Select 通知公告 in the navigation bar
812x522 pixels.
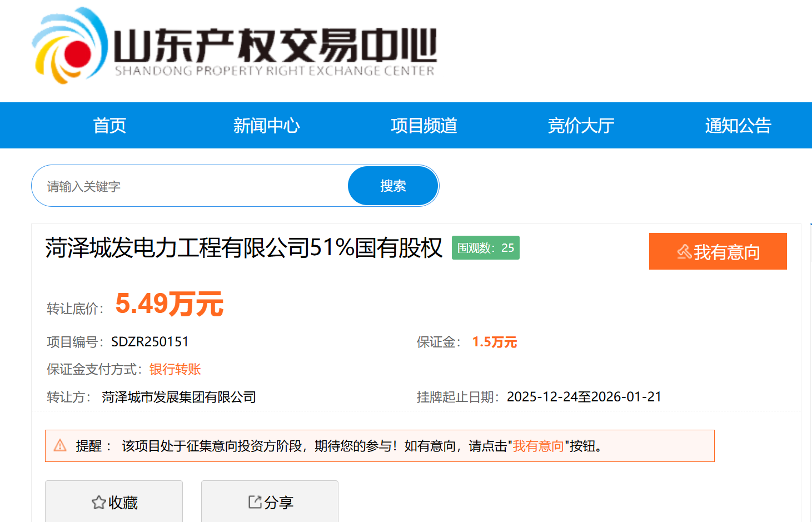(x=738, y=126)
